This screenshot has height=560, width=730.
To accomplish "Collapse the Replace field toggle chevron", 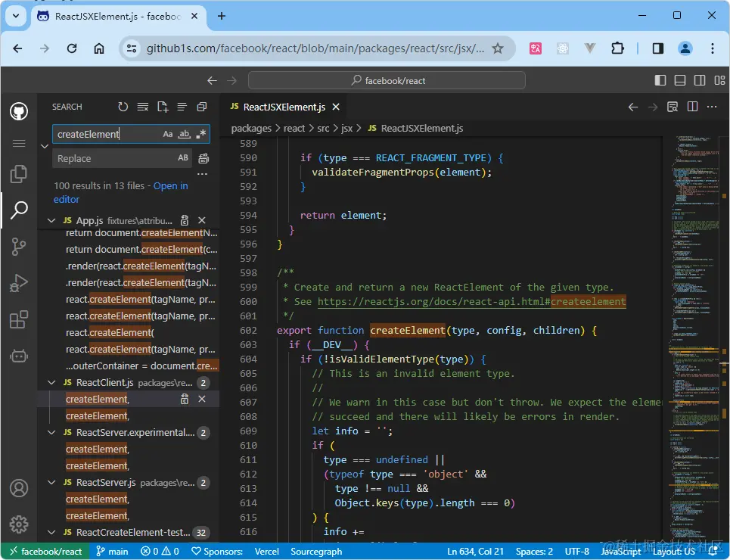I will 45,146.
